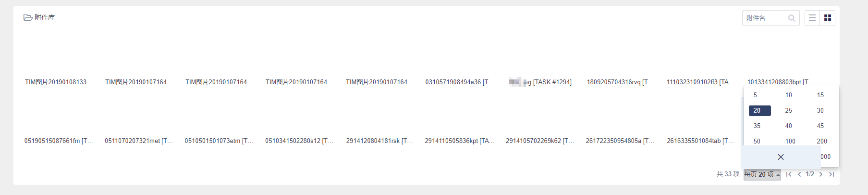Click the 附件库 folder icon
Viewport: 868px width, 195px height.
point(28,17)
